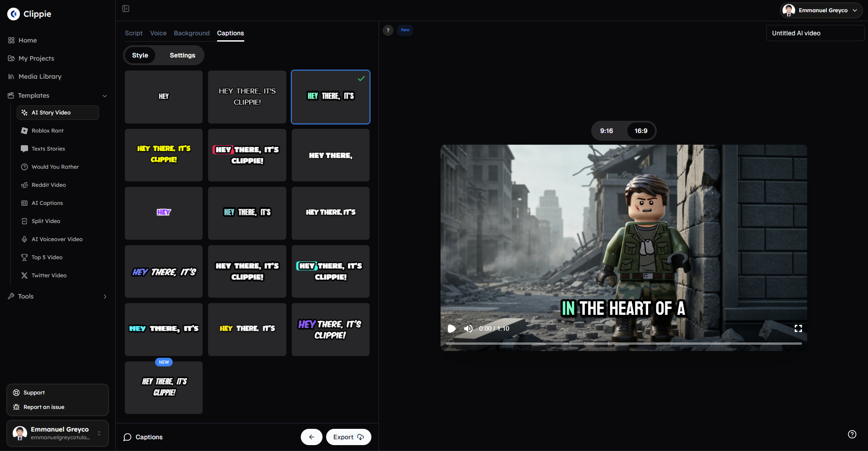
Task: Click the Captions label at bottom
Action: [149, 437]
